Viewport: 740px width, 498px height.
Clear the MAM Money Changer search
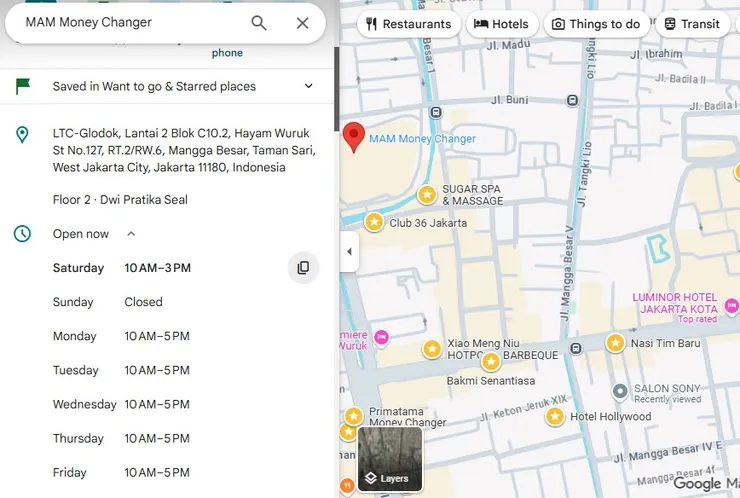tap(303, 23)
